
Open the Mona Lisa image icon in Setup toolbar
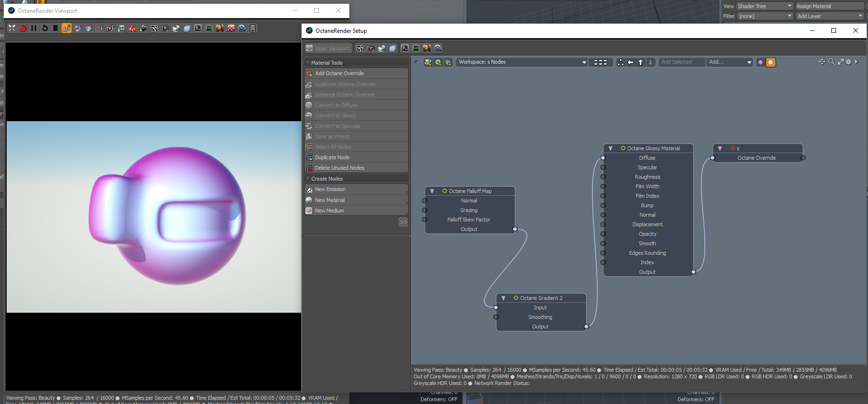click(x=427, y=48)
